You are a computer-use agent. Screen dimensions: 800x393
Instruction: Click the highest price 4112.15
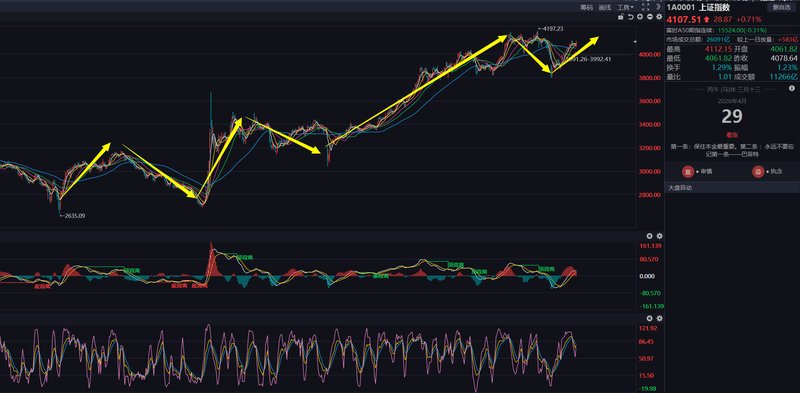[x=718, y=49]
